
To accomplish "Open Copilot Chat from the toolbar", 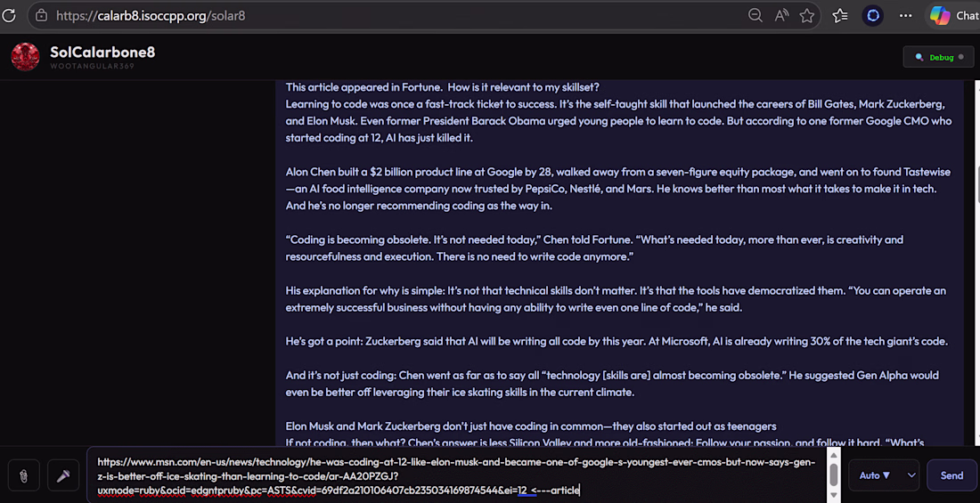I will [953, 16].
